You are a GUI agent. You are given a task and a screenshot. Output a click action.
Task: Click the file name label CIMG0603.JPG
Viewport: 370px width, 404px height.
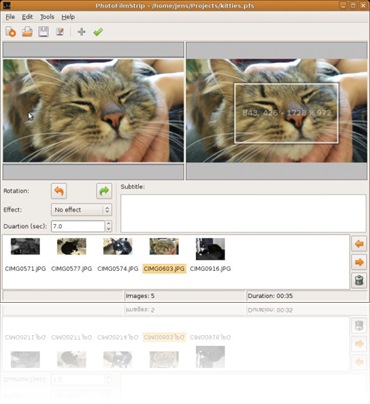pyautogui.click(x=164, y=269)
